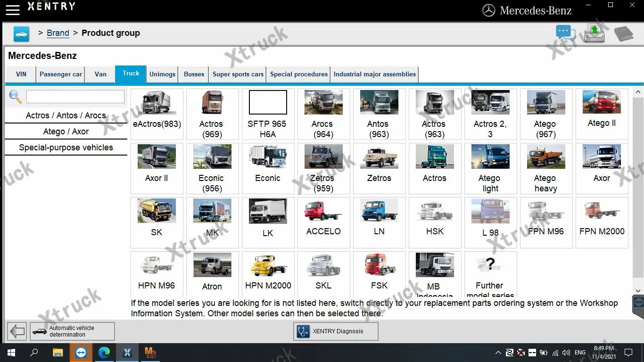Open TeamViewer from the taskbar

coord(81,353)
